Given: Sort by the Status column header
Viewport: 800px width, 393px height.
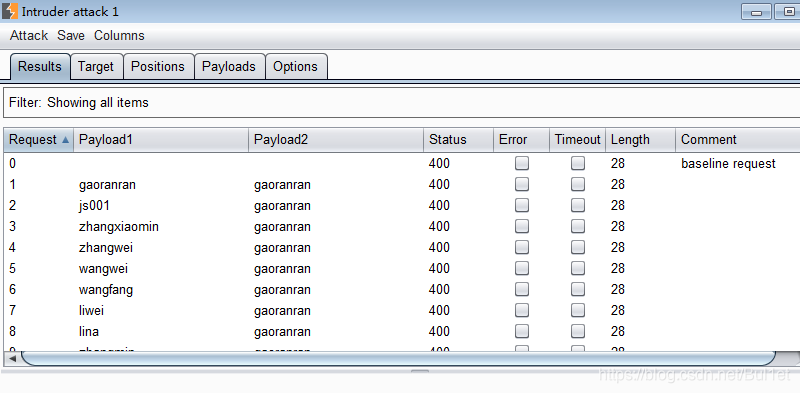Looking at the screenshot, I should tap(459, 140).
